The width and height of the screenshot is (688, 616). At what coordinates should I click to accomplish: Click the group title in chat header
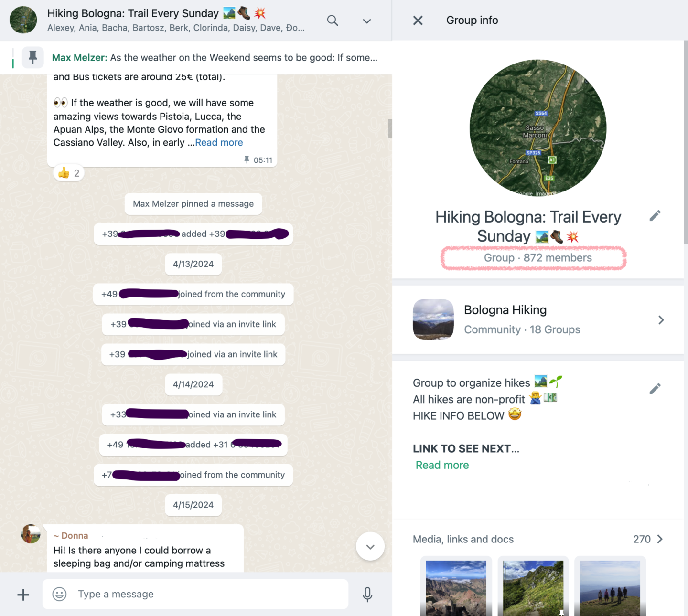pos(156,13)
